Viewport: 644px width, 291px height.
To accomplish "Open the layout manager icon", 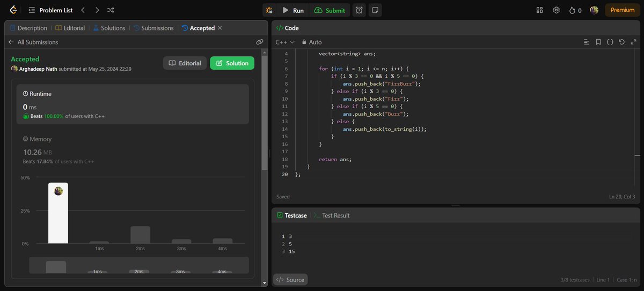I will [x=540, y=10].
